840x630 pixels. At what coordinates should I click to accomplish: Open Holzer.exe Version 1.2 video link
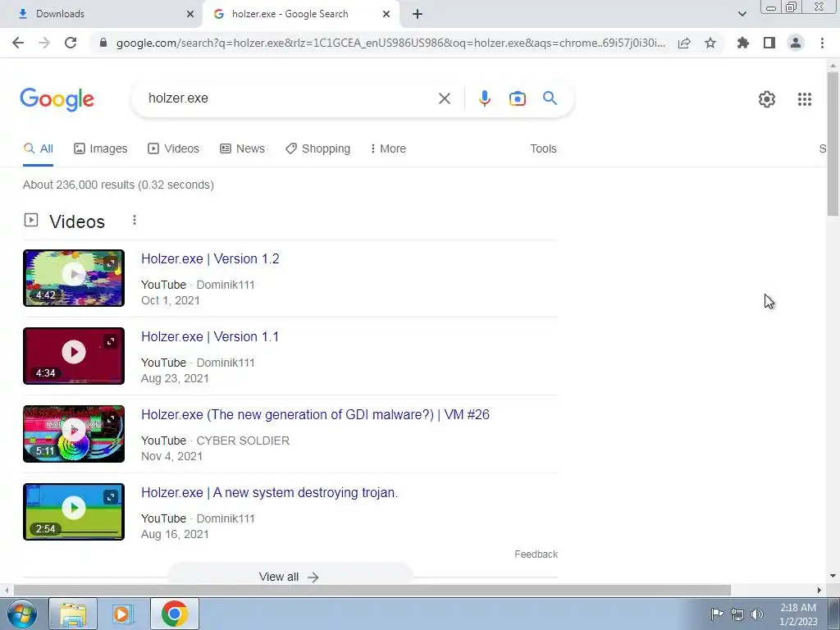[x=210, y=258]
